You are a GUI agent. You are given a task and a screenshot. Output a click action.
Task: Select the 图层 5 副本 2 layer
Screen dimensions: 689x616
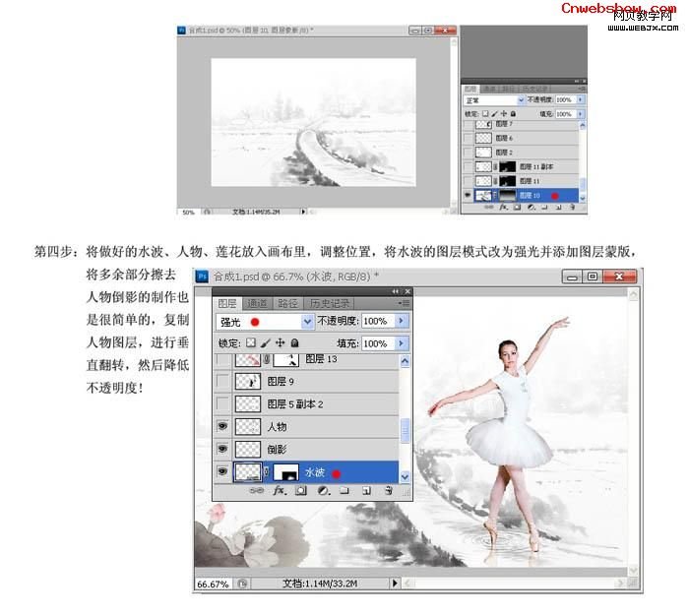(x=307, y=404)
